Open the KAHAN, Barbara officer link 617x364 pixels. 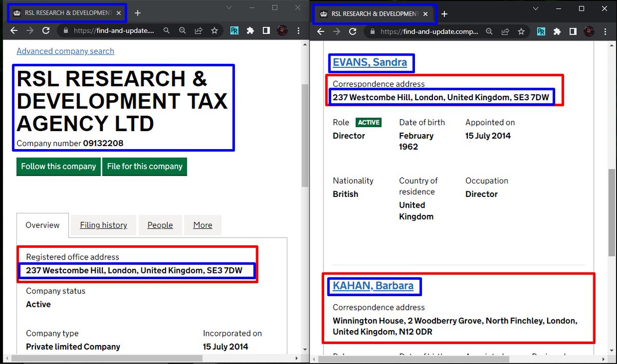coord(373,286)
